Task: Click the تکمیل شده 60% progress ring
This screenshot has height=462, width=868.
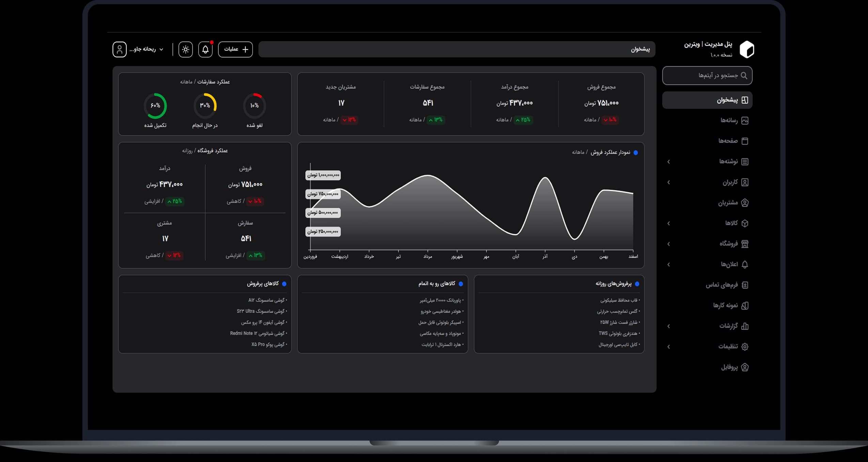Action: coord(155,106)
